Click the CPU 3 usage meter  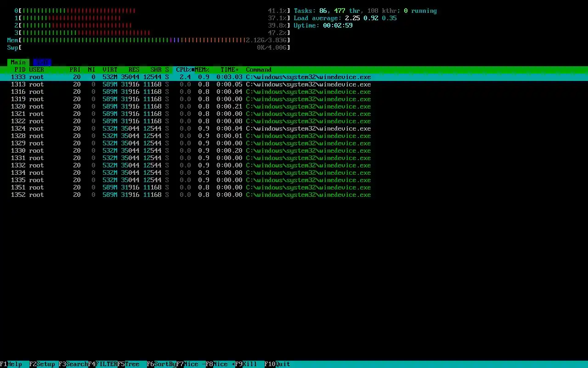(x=153, y=33)
